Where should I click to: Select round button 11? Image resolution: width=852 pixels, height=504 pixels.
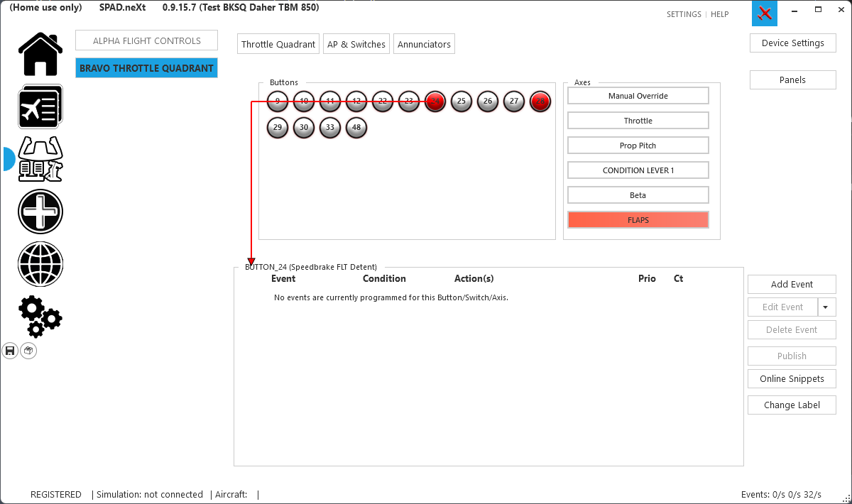click(330, 102)
